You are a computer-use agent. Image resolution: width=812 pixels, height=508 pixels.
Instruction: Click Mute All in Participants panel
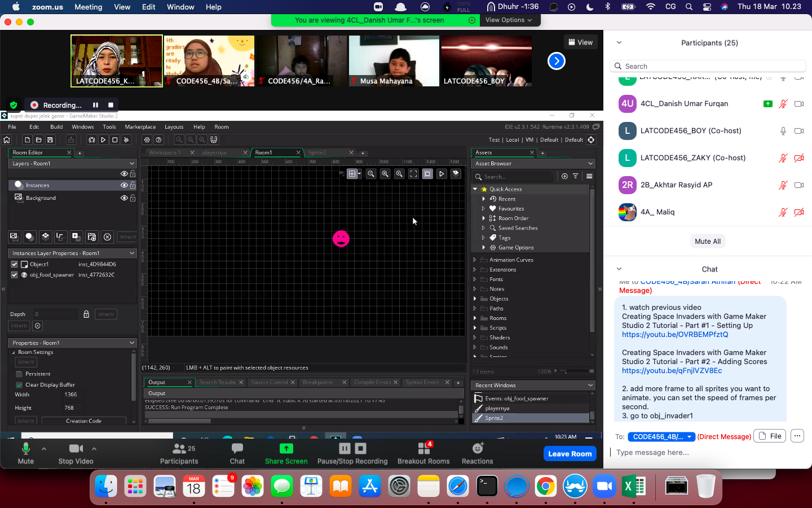tap(708, 242)
